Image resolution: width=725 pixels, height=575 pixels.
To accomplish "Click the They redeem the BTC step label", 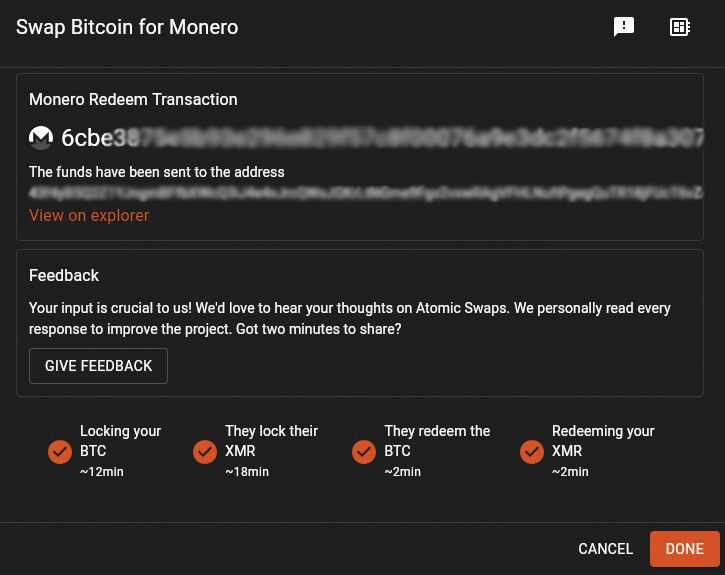I will point(437,441).
